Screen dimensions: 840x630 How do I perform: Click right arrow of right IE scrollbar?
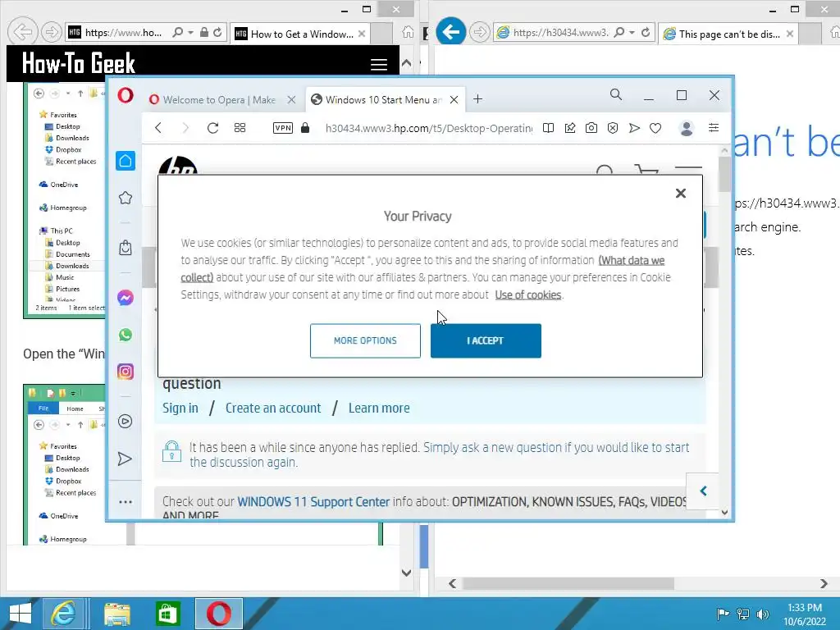(824, 583)
